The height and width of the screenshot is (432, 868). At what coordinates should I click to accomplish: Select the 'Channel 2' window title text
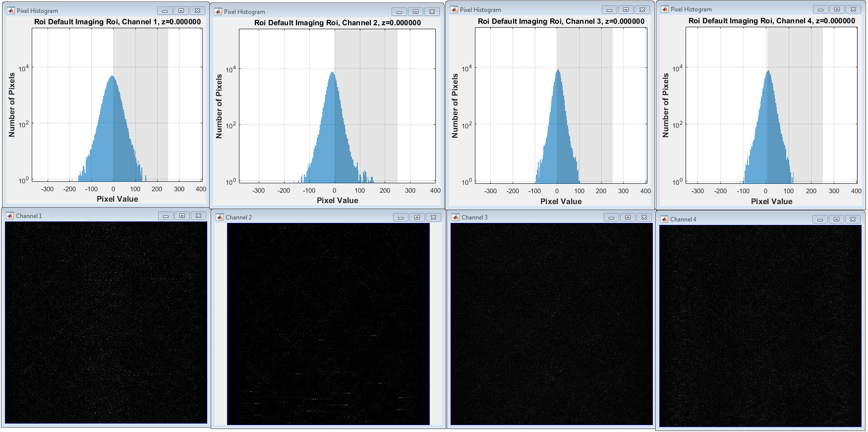(x=238, y=217)
